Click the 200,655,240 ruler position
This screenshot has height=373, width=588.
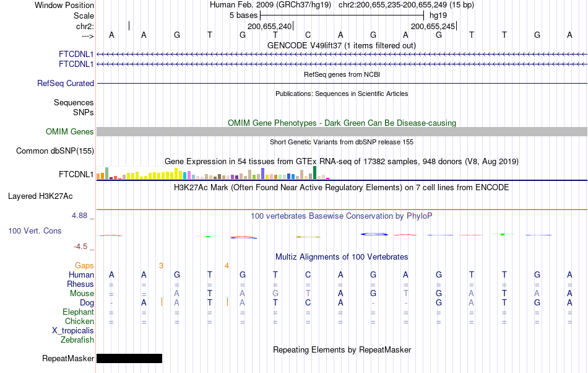270,26
